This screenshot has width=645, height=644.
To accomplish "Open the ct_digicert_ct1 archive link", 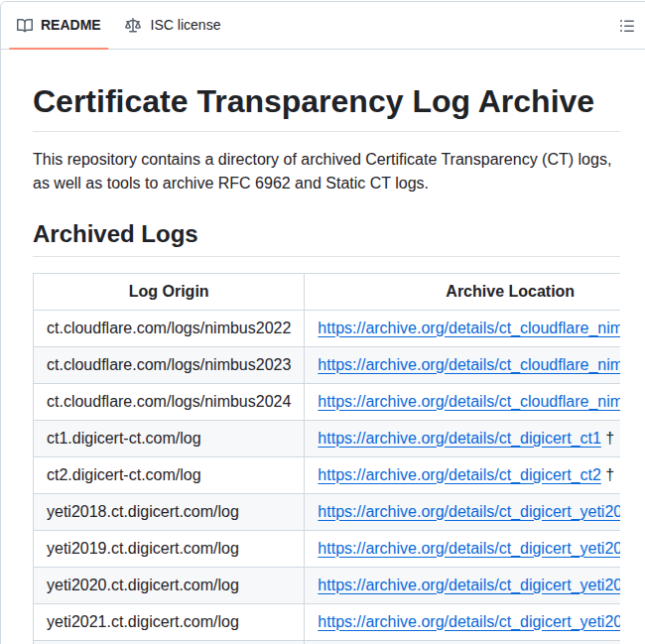I will pos(459,439).
